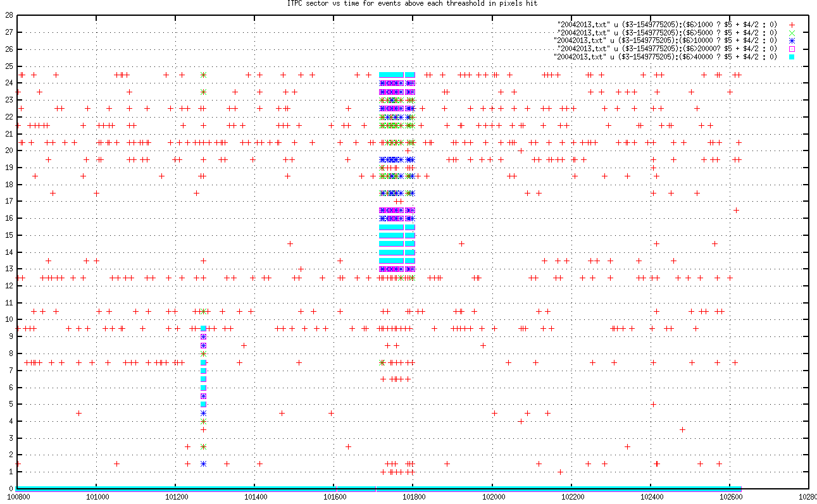The width and height of the screenshot is (817, 504).
Task: Click y-axis tick label 16
Action: tap(9, 218)
